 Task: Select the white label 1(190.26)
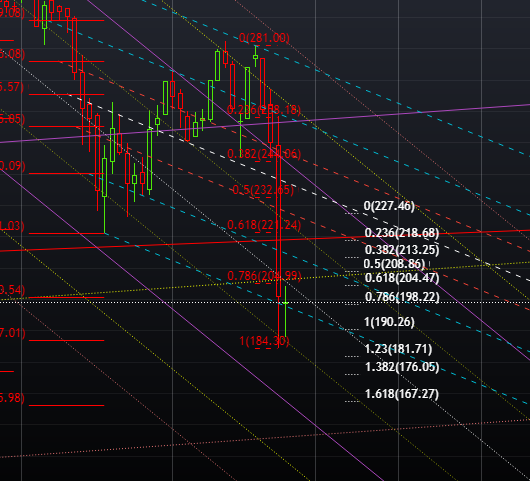click(389, 322)
